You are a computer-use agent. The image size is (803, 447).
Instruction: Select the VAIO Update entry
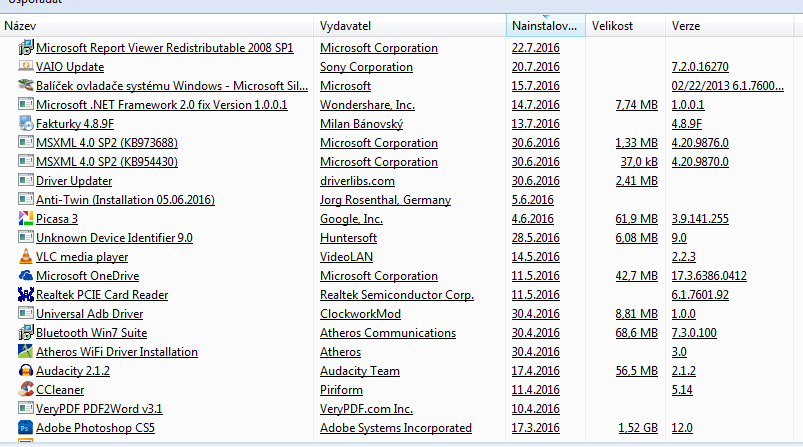tap(70, 67)
